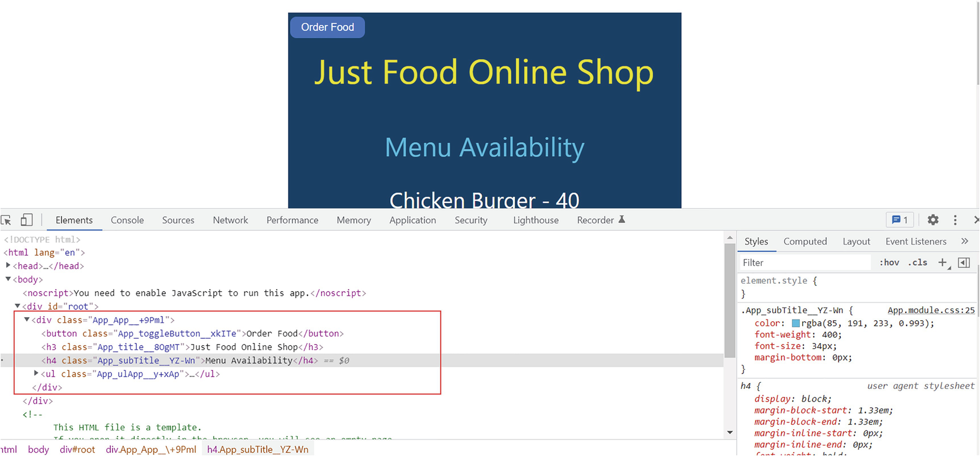Expand the head element node
Image resolution: width=980 pixels, height=456 pixels.
8,266
